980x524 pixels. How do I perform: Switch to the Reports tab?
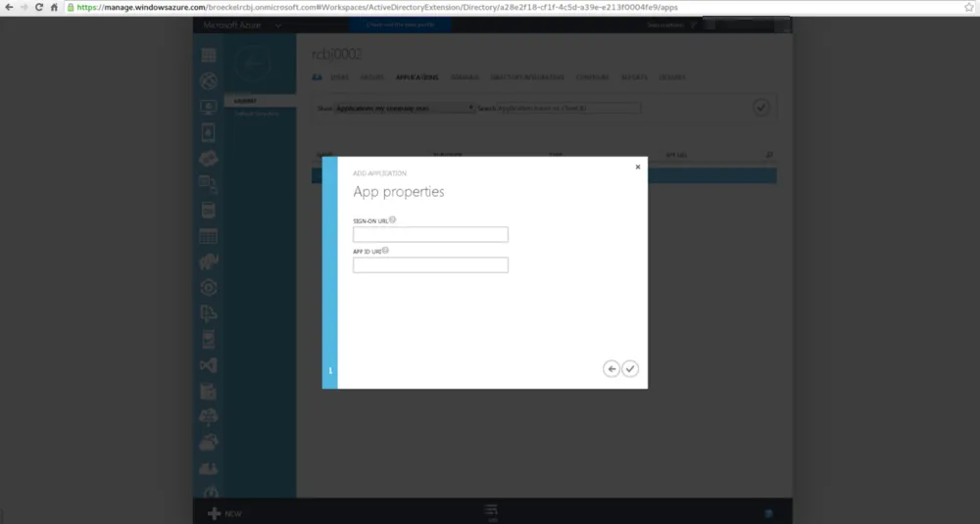click(634, 77)
